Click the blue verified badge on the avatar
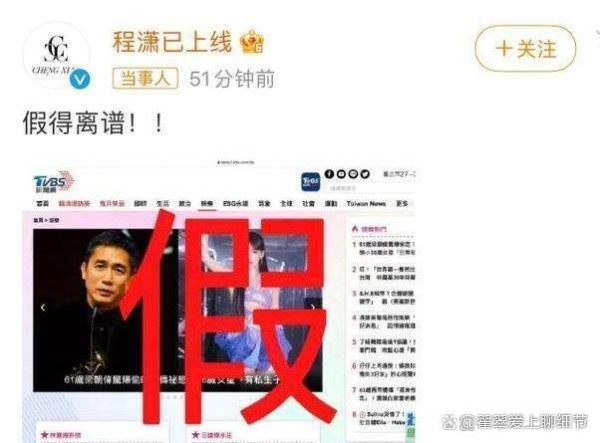Viewport: 600px width, 443px height. pos(80,79)
